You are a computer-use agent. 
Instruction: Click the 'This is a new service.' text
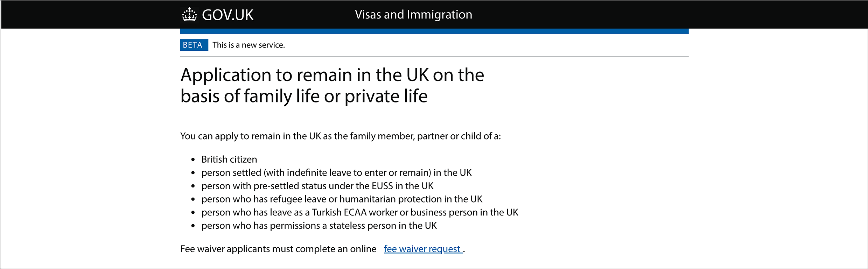tap(248, 45)
